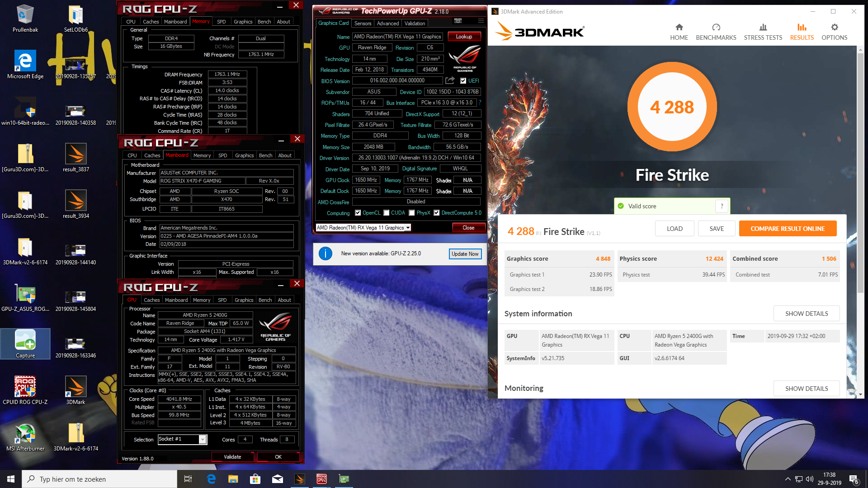Open GPU selection dropdown in GPU-Z

click(363, 228)
